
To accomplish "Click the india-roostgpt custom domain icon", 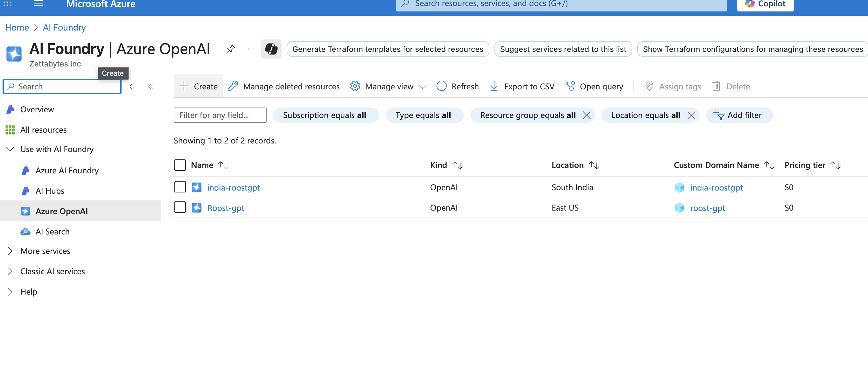I will 679,187.
